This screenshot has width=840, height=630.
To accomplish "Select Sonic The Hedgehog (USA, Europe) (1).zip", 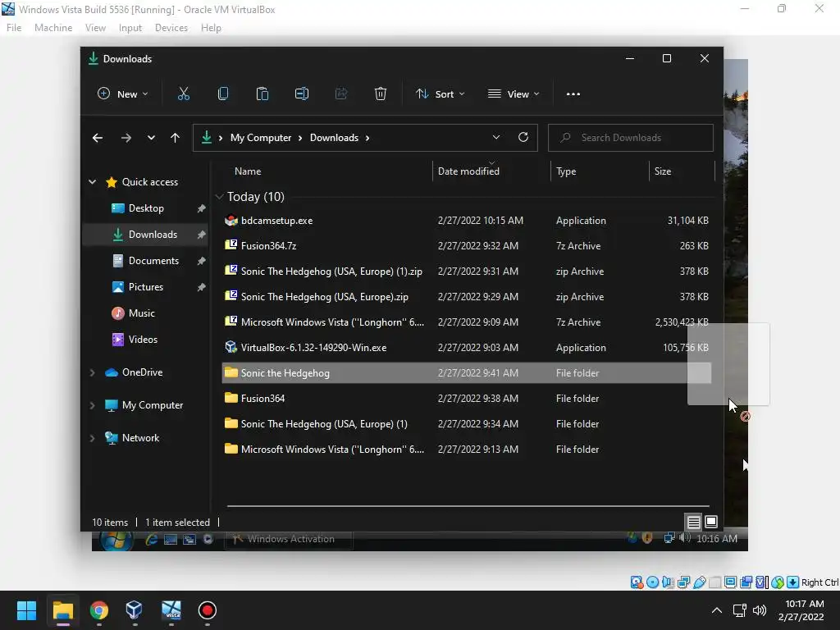I will pos(331,271).
